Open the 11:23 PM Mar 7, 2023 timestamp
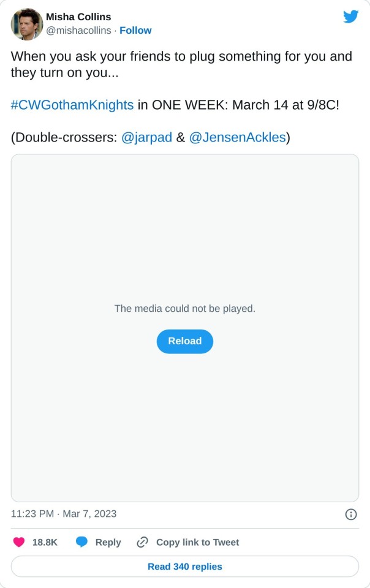Viewport: 370px width, 588px height. [x=64, y=514]
